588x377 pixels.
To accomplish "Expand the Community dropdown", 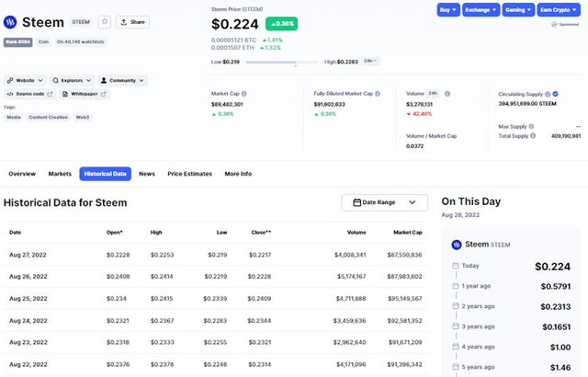I will pyautogui.click(x=122, y=80).
